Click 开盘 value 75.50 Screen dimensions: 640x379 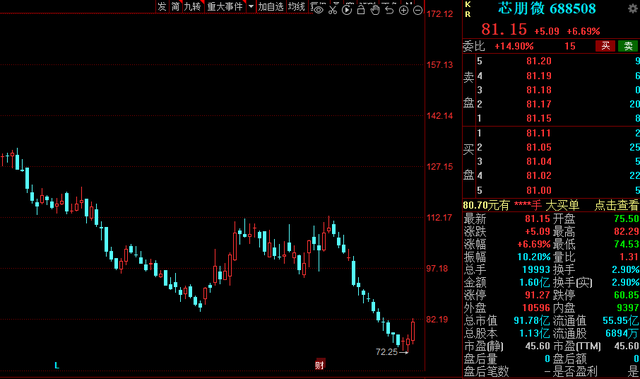(627, 219)
